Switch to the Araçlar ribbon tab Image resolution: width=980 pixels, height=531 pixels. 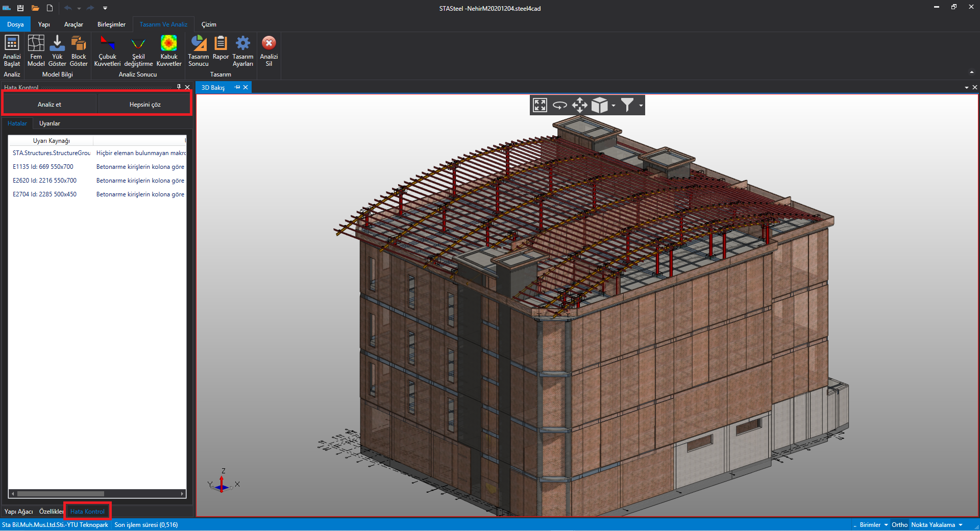pos(73,24)
